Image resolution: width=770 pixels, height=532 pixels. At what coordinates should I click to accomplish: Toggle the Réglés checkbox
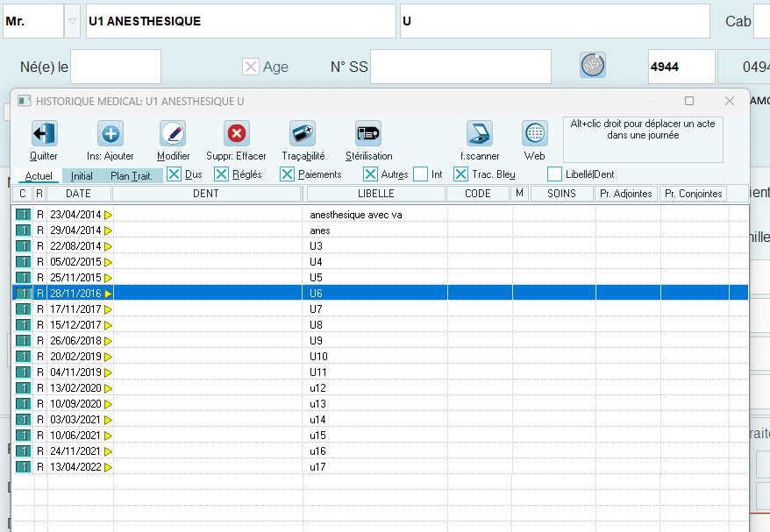(221, 174)
